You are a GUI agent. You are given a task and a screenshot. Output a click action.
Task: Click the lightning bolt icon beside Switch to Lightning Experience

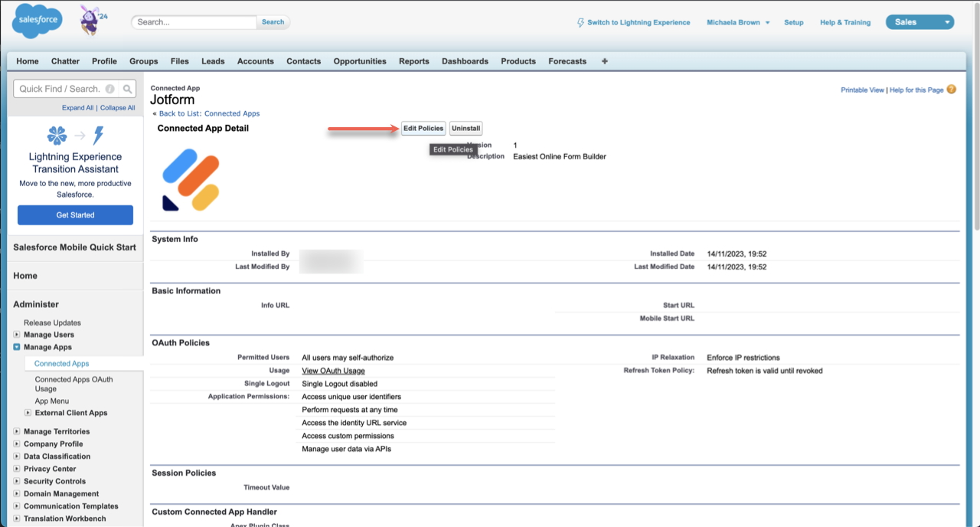tap(580, 22)
